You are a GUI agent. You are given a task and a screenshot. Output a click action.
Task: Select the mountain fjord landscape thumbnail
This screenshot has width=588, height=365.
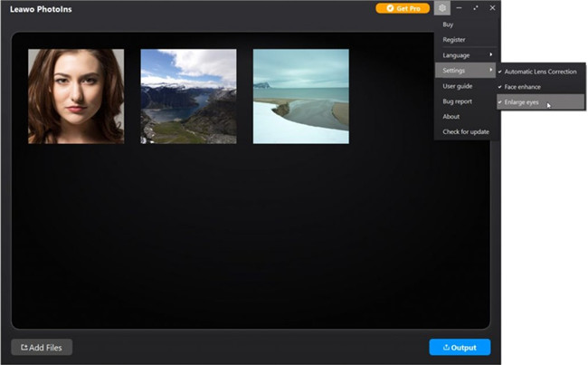[188, 96]
